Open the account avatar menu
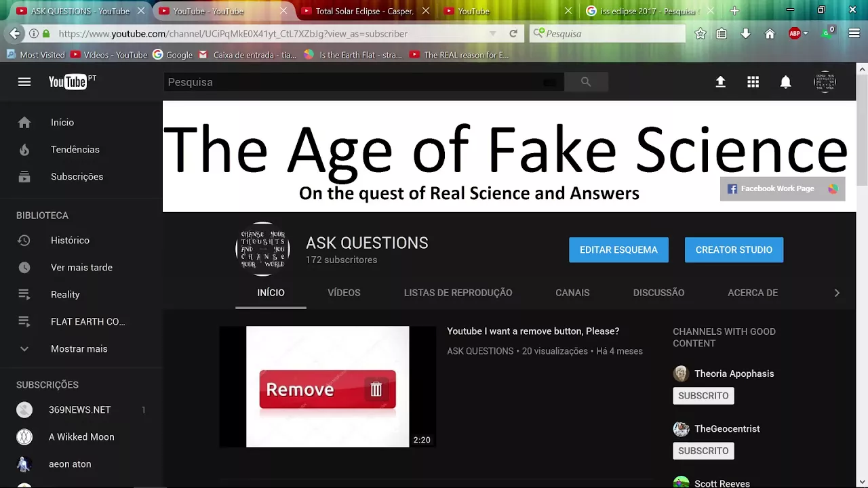The width and height of the screenshot is (868, 488). tap(825, 82)
